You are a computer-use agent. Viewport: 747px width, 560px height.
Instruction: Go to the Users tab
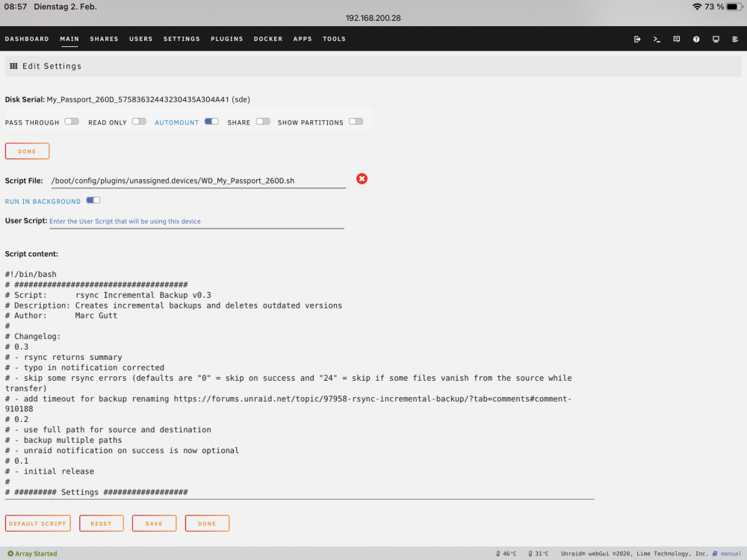click(x=140, y=39)
